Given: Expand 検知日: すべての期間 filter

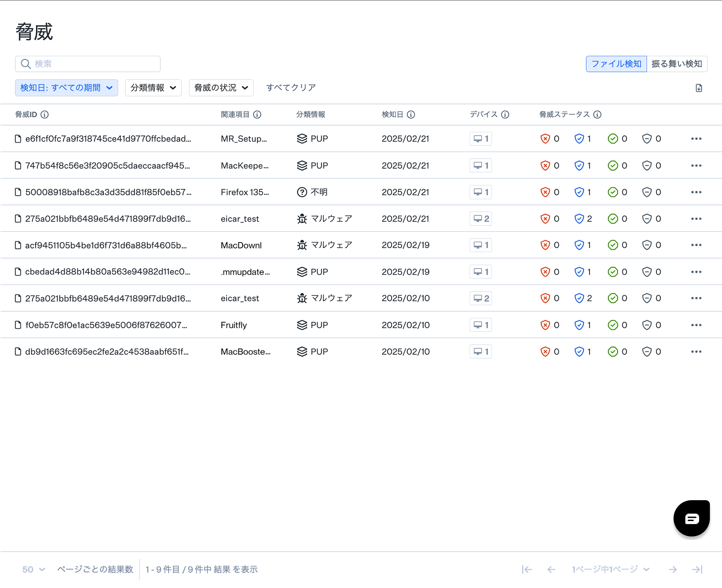Looking at the screenshot, I should (x=66, y=88).
